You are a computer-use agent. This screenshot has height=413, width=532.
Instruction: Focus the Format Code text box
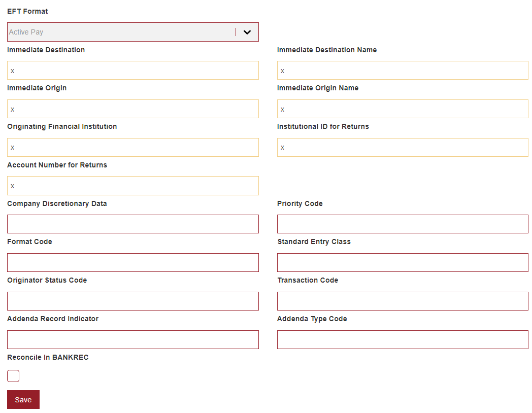(x=132, y=262)
